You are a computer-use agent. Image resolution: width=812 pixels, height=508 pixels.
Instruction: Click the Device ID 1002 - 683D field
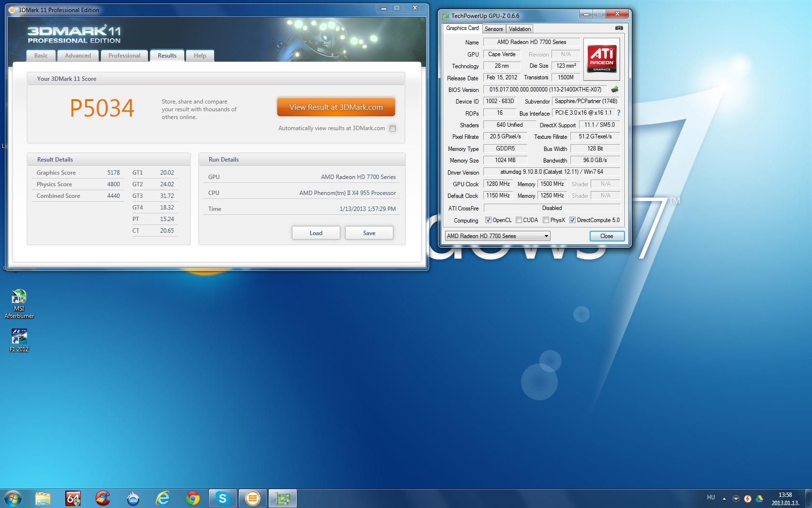500,101
